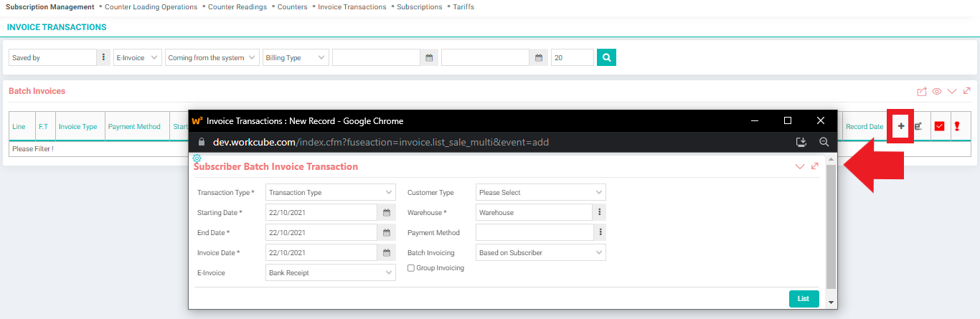Click the Invoice Date input field
This screenshot has height=319, width=980.
pyautogui.click(x=321, y=252)
